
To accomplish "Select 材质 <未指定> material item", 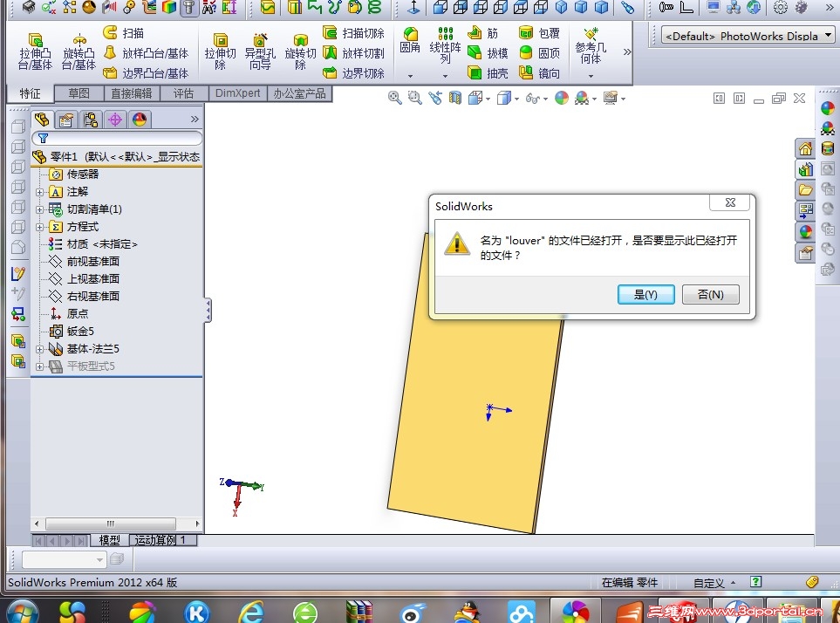I will pyautogui.click(x=92, y=244).
